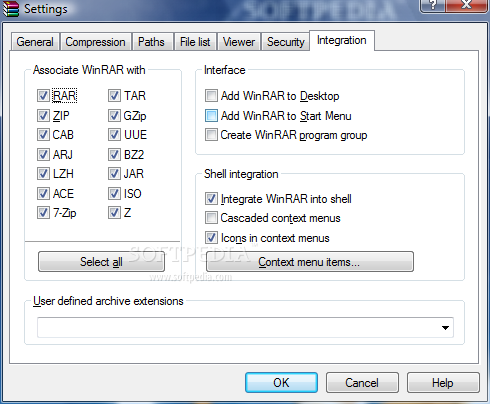Open the Security tab
Screen dimensions: 490x404
pos(286,42)
